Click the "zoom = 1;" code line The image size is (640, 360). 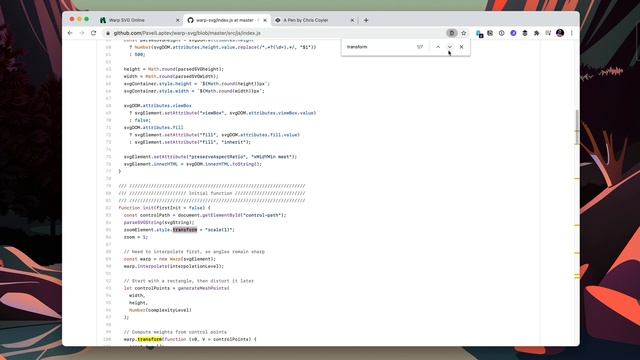click(x=136, y=237)
